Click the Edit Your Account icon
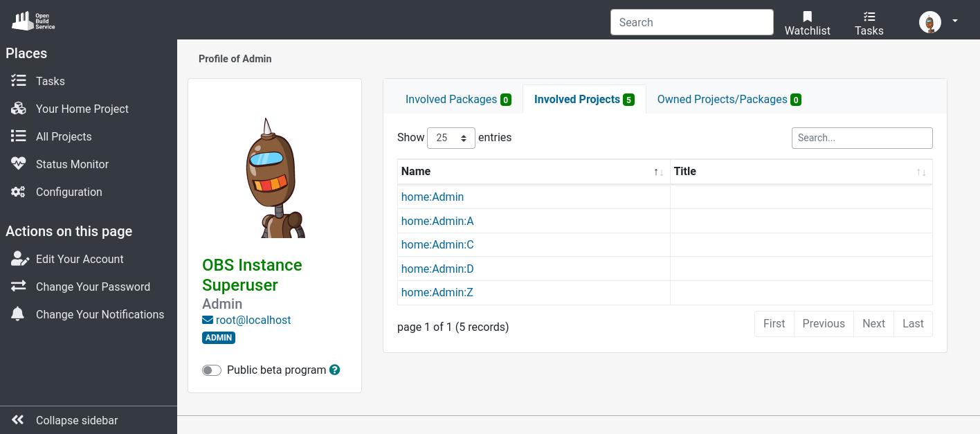Image resolution: width=980 pixels, height=434 pixels. click(19, 259)
